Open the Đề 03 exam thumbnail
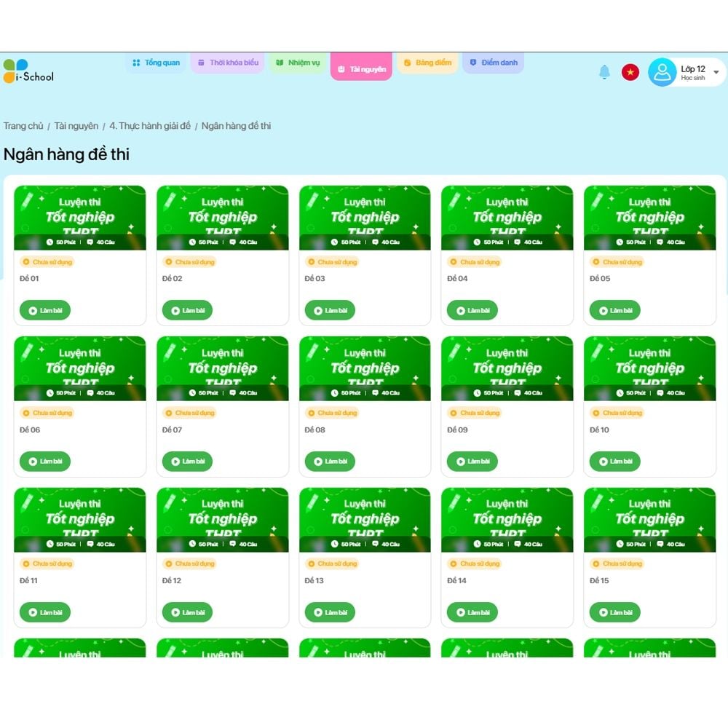728x728 pixels. point(365,218)
